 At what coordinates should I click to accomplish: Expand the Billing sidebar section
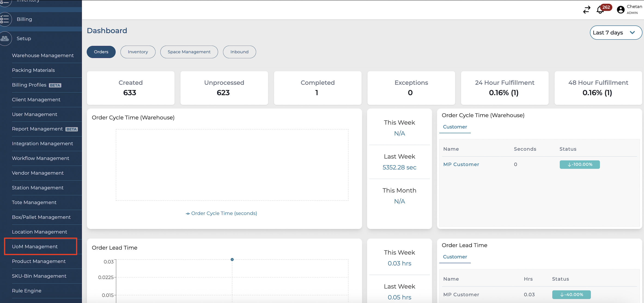(x=24, y=19)
